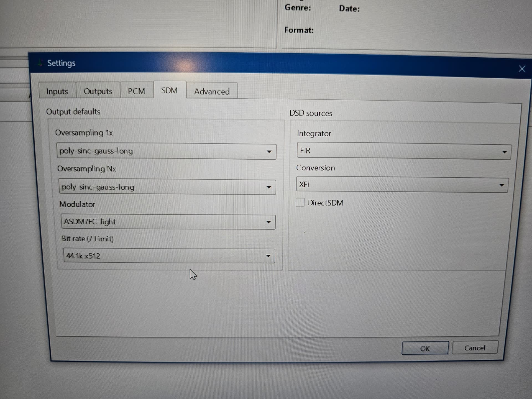Enable the DirectSDM checkbox
Screen dimensions: 532x399
point(300,202)
